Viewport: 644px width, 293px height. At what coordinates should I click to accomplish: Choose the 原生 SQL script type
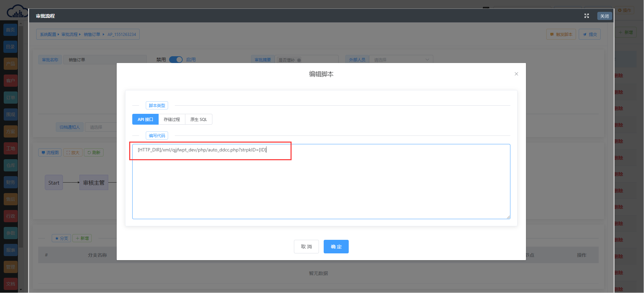(199, 119)
